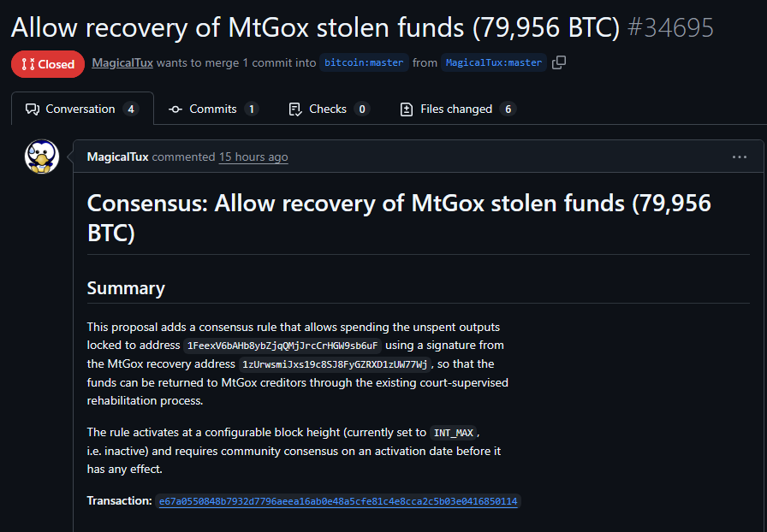Open the comment's three-dot options menu
This screenshot has width=767, height=532.
[x=740, y=157]
